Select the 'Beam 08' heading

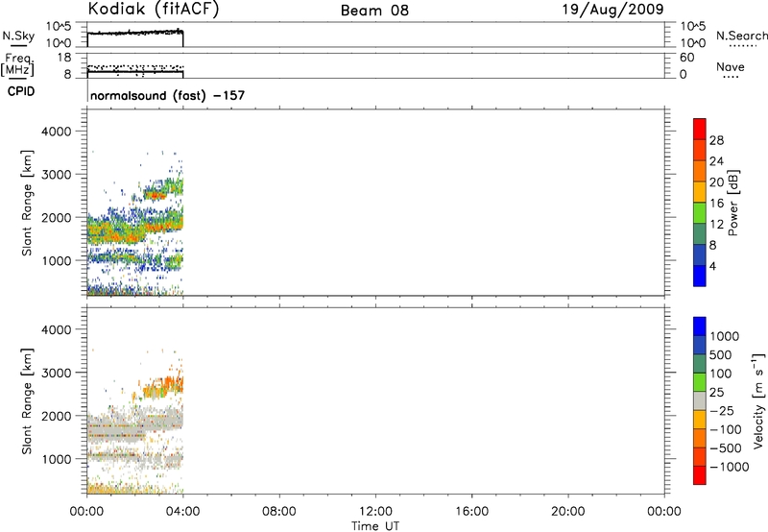[x=374, y=11]
